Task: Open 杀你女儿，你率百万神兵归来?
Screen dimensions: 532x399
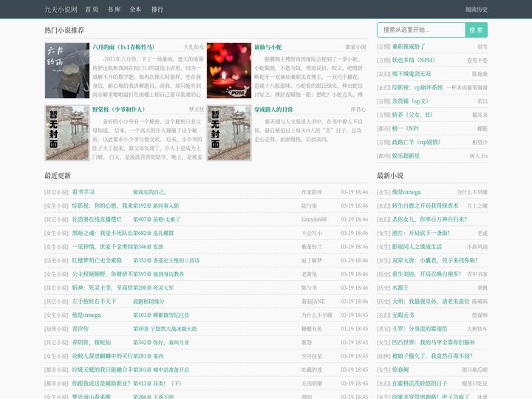Action: [x=429, y=219]
